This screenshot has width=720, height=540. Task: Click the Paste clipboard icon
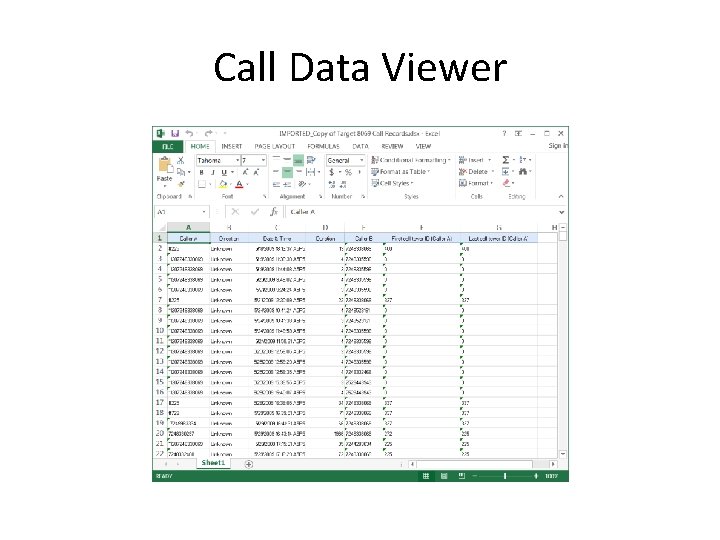164,164
